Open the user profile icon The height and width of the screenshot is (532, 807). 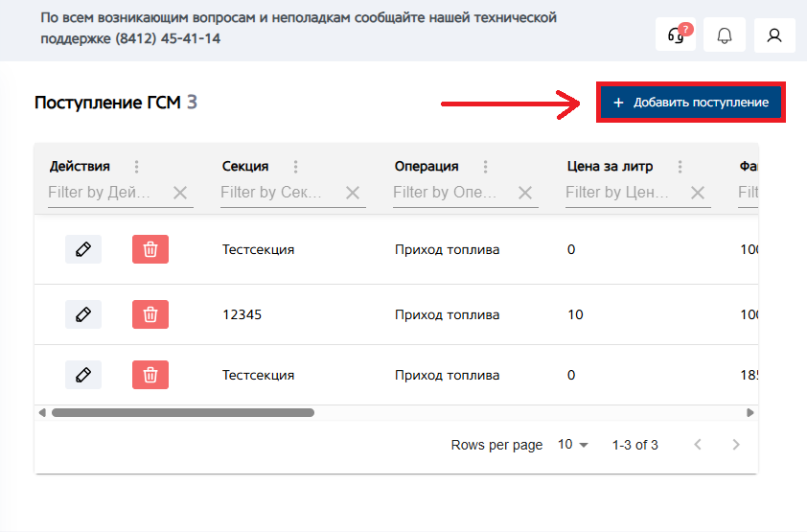(774, 35)
